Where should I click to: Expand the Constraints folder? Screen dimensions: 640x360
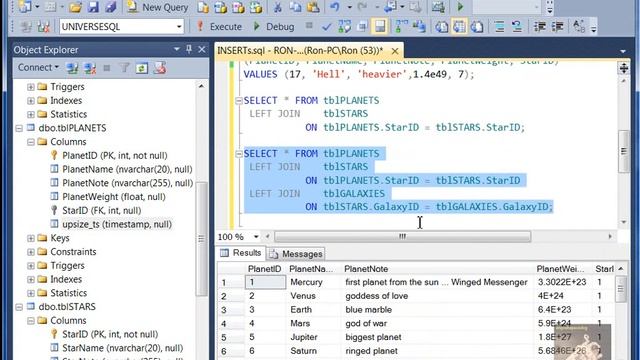(31, 252)
